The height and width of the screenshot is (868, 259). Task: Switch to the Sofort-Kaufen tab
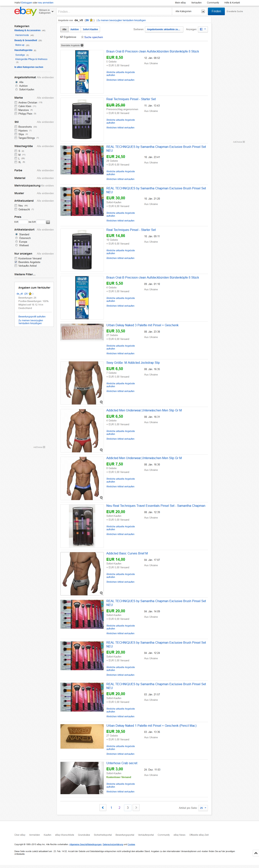pos(90,29)
